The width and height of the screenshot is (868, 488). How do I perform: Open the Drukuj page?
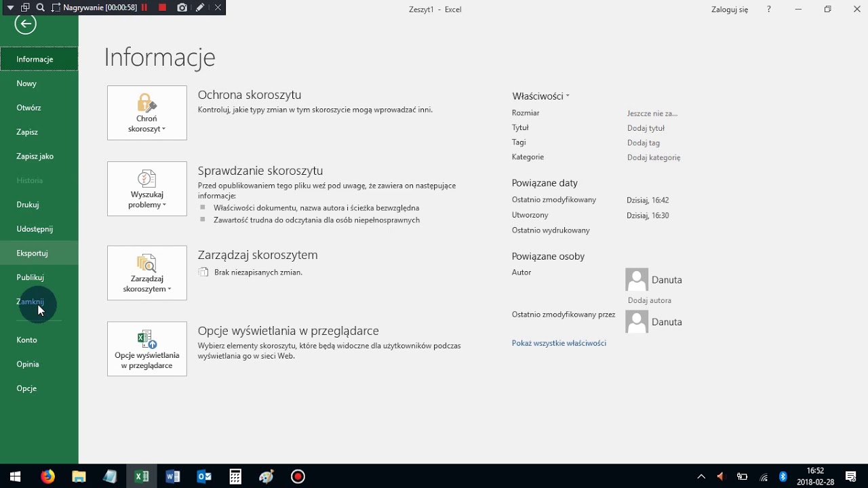coord(39,205)
